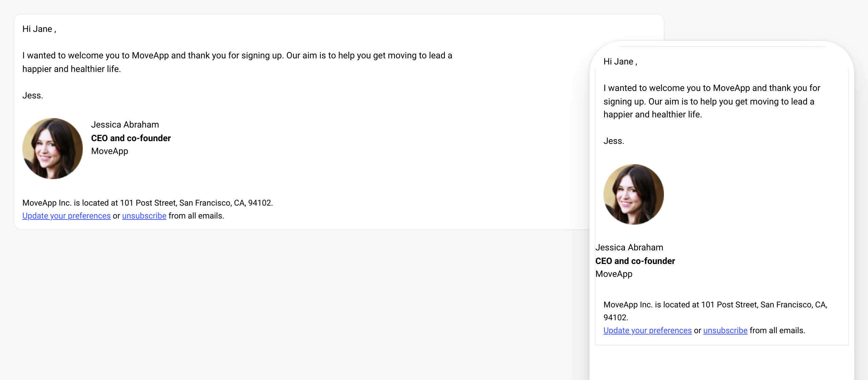Click the MoveApp Inc. address line in desktop view
Screen dimensions: 868x380
click(147, 203)
